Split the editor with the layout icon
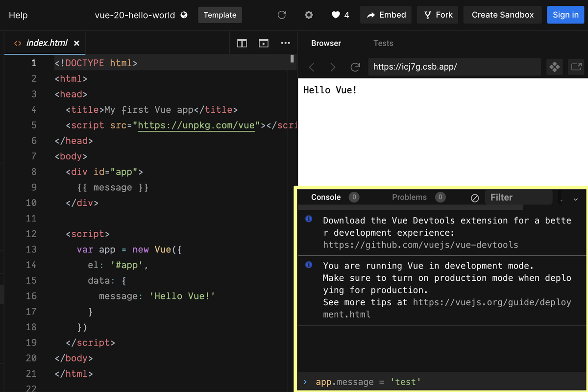588x392 pixels. 242,43
